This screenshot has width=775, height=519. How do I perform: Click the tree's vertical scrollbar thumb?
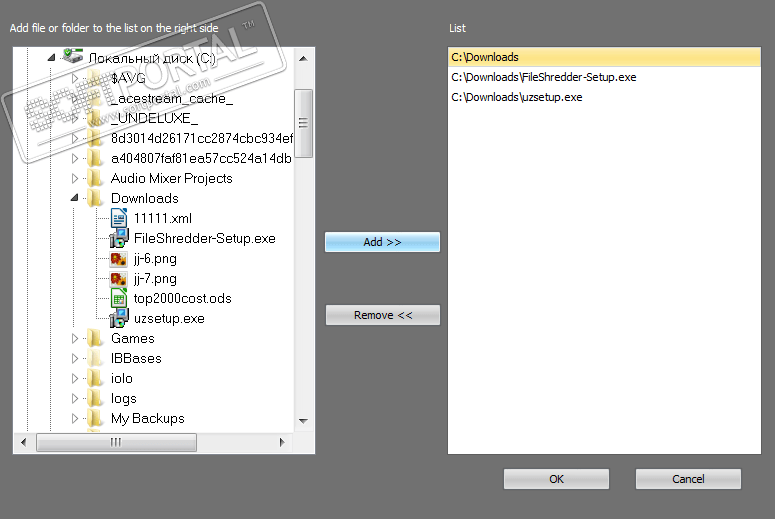pos(304,123)
